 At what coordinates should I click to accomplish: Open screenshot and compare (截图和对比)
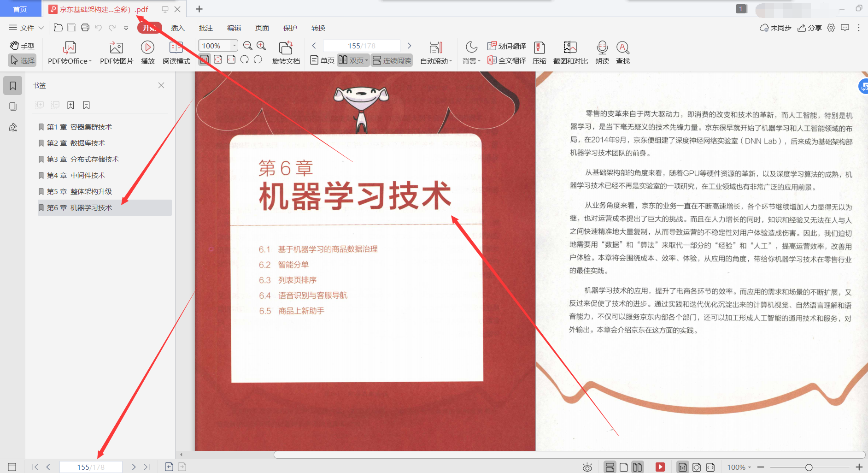pyautogui.click(x=570, y=53)
